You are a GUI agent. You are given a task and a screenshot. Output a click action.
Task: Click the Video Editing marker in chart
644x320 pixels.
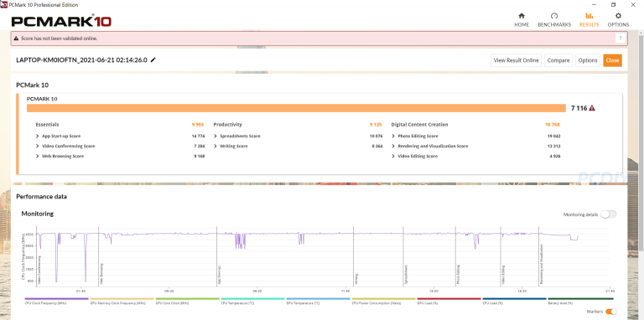[x=503, y=274]
